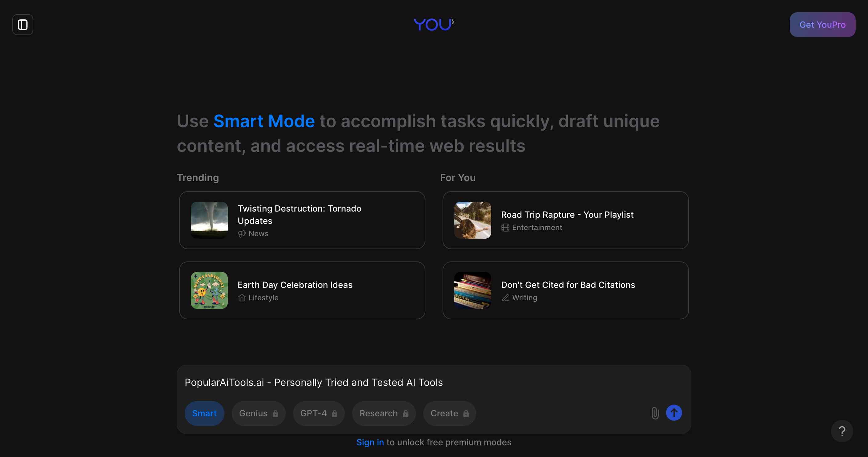Attach a file with the paperclip icon
Viewport: 868px width, 457px height.
click(x=655, y=413)
